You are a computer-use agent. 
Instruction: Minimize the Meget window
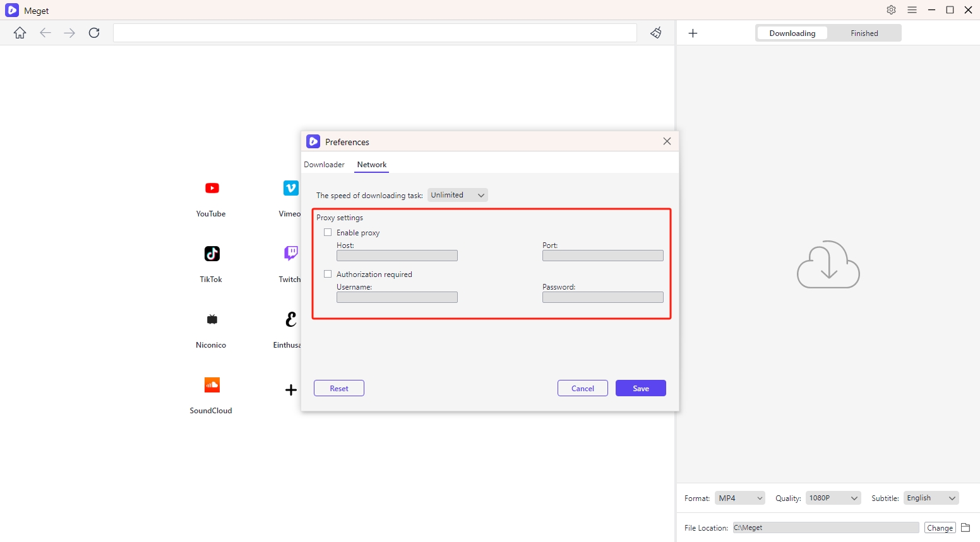coord(931,10)
